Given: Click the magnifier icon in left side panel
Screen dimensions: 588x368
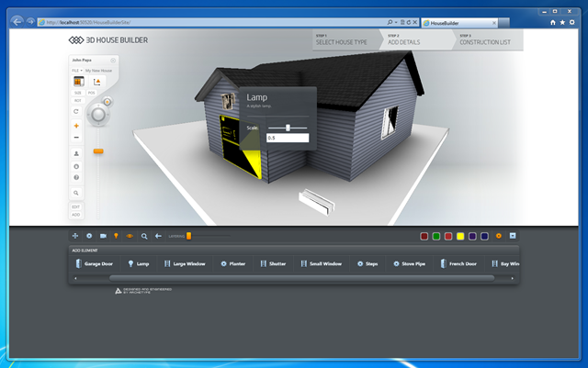Looking at the screenshot, I should pos(76,193).
